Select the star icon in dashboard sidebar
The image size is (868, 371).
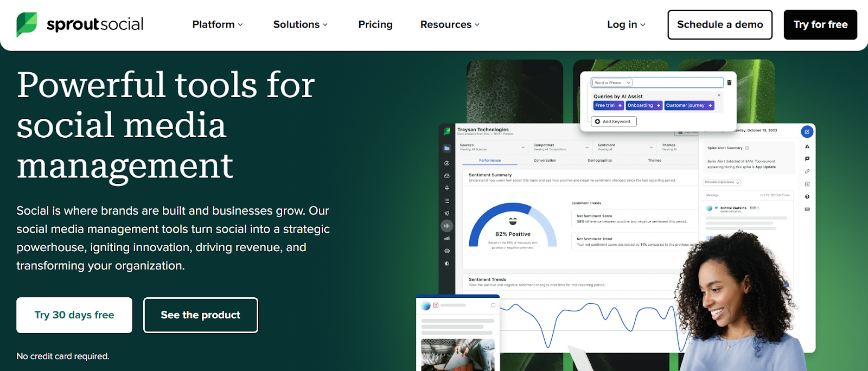click(447, 263)
